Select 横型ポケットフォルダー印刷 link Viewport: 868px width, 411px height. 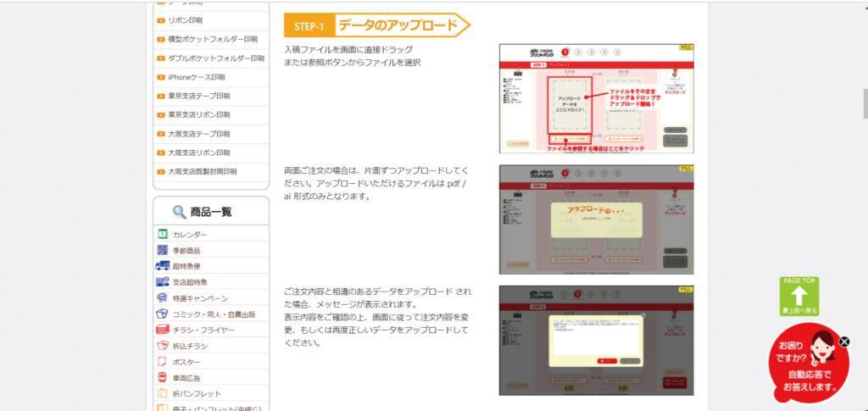tap(213, 39)
